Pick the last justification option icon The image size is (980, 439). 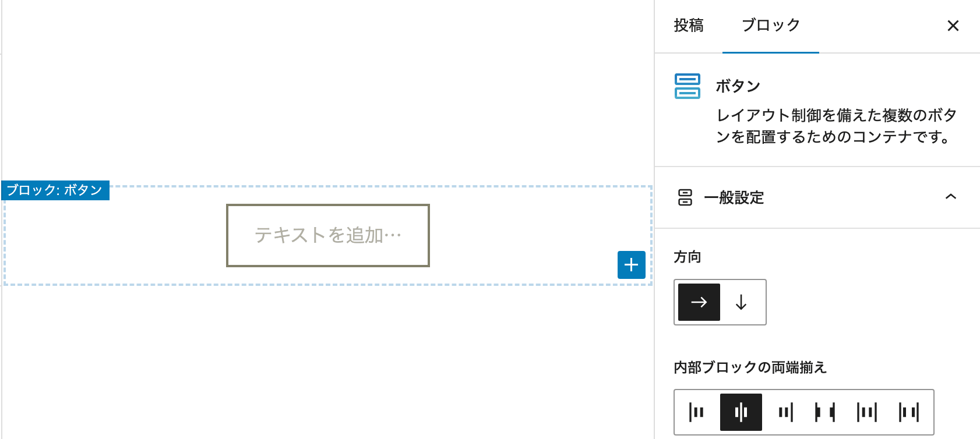click(x=909, y=412)
